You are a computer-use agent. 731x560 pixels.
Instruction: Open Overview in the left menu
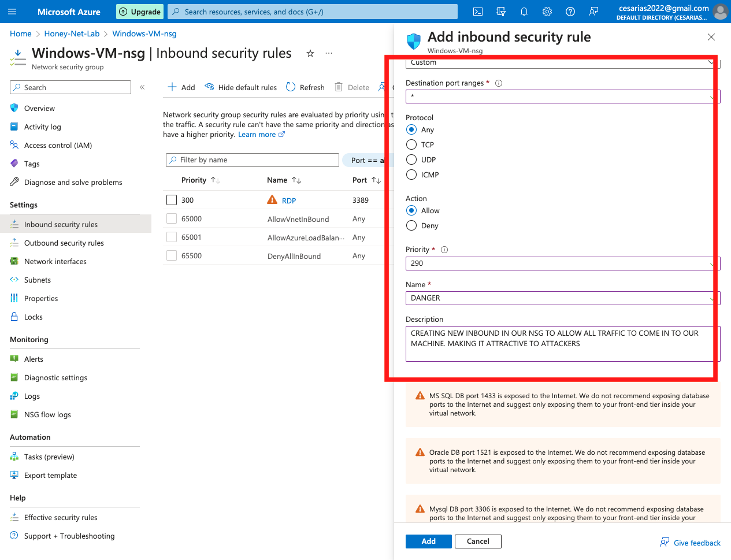39,108
